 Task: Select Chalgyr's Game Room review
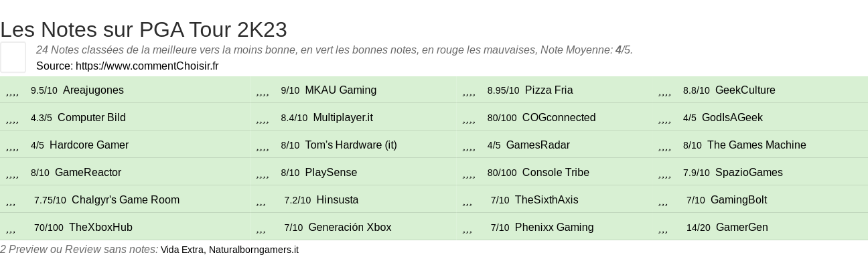tap(125, 200)
